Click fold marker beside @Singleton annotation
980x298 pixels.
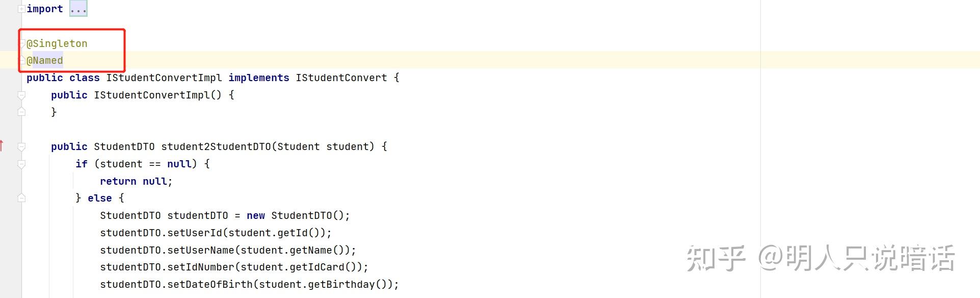(x=22, y=43)
